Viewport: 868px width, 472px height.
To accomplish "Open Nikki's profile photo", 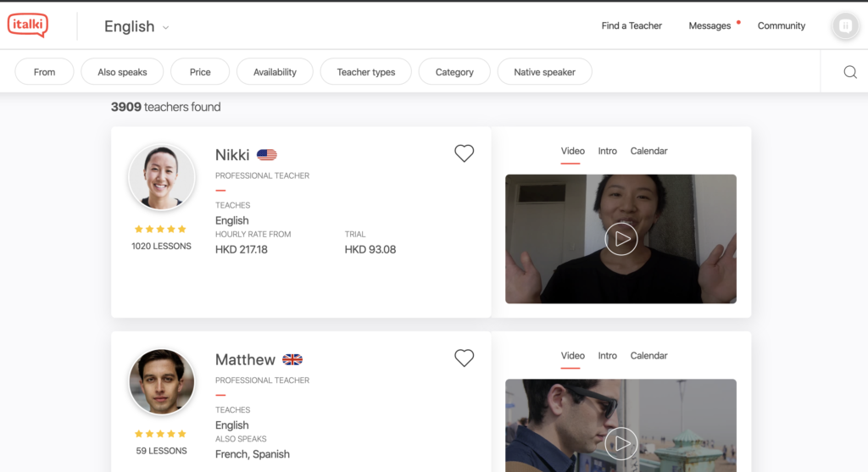I will point(162,178).
